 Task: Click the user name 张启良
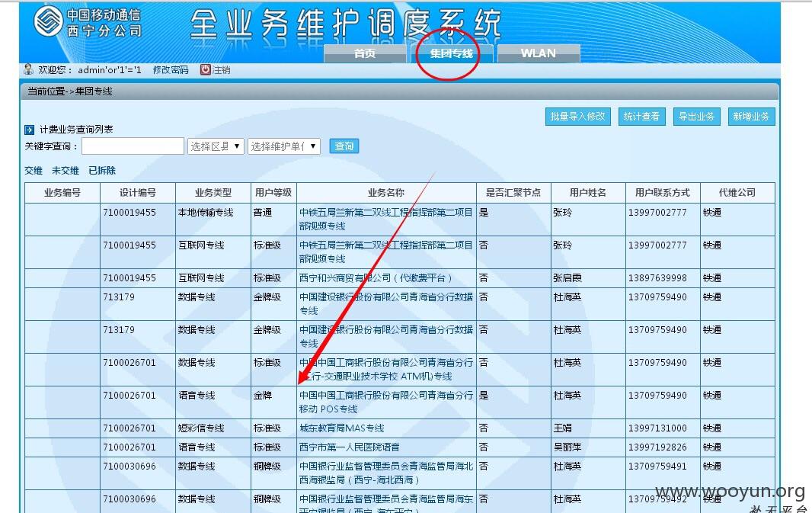567,278
